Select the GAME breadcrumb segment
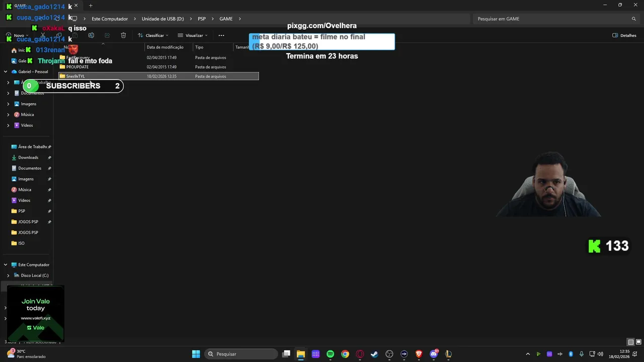Viewport: 644px width, 362px height. (x=226, y=19)
